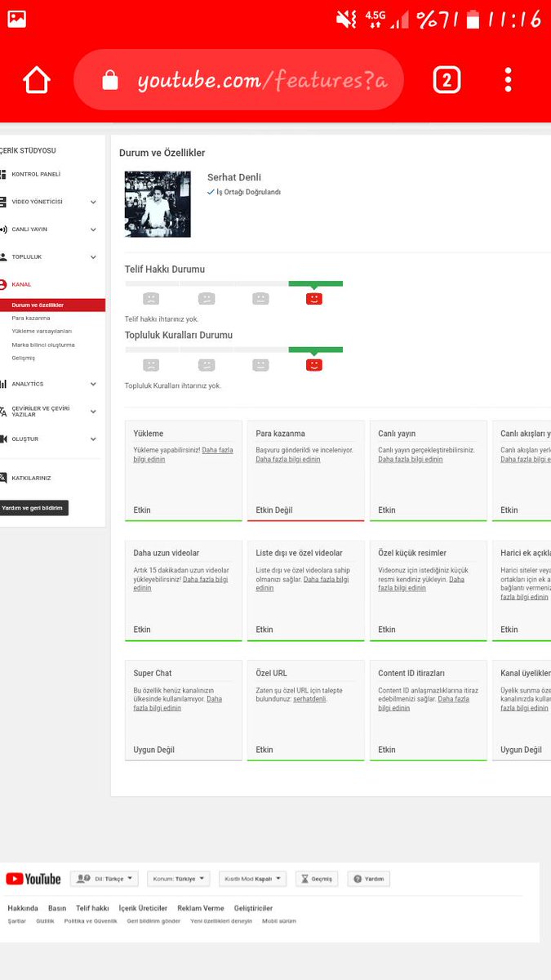Image resolution: width=551 pixels, height=980 pixels.
Task: Click the serhatdenli link in Özel URL card
Action: click(x=309, y=699)
